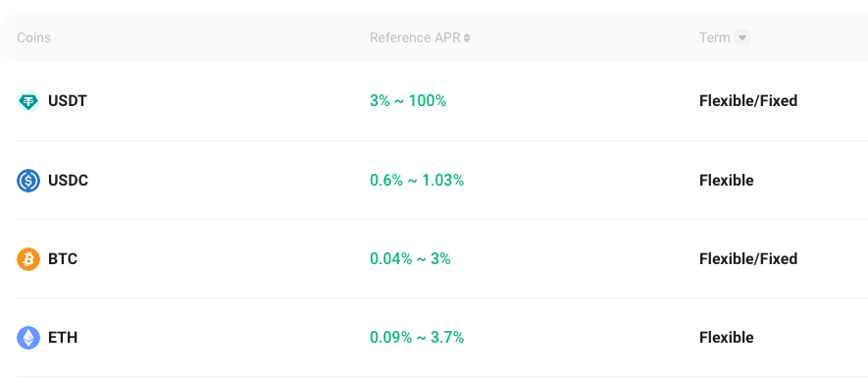Click the Coins column header
Screen dimensions: 868x382
point(33,37)
